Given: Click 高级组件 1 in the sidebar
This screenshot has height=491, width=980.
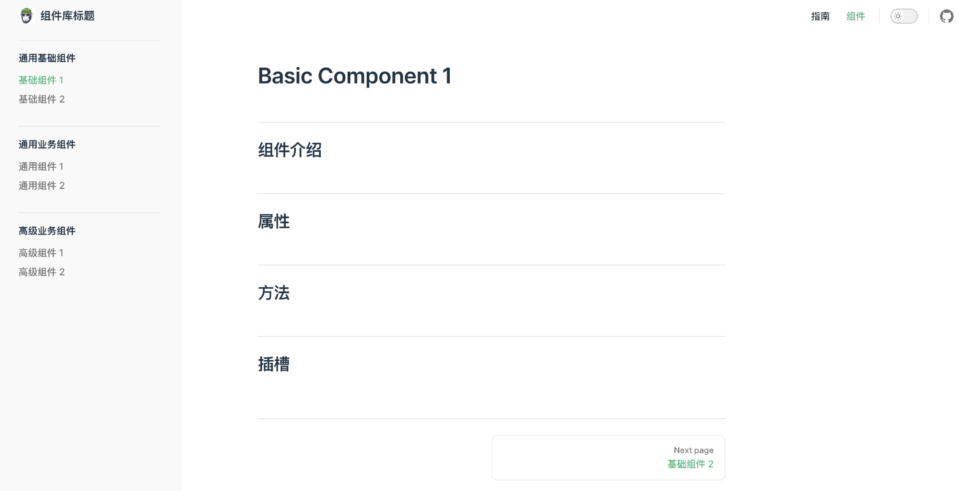Looking at the screenshot, I should [x=42, y=252].
